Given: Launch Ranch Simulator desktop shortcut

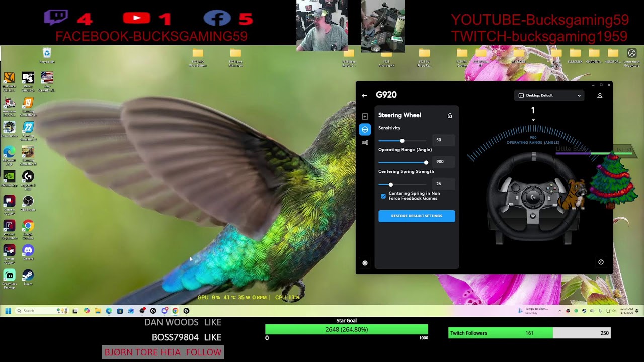Looking at the screenshot, I should 28,81.
